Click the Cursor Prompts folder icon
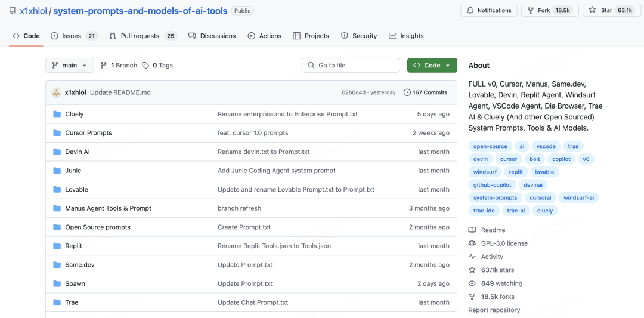 pyautogui.click(x=57, y=132)
